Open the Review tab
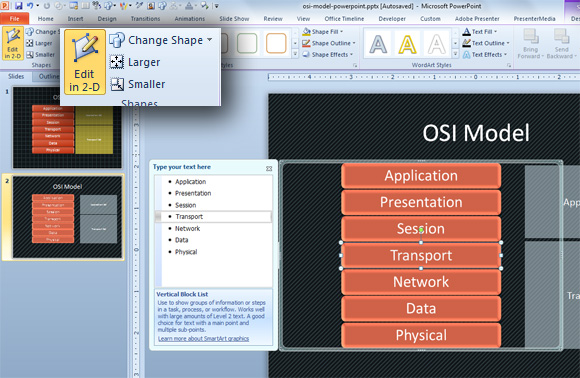 point(273,18)
